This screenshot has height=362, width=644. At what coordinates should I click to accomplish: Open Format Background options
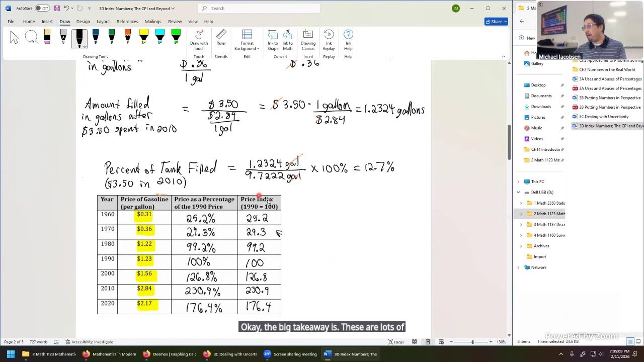coord(247,40)
